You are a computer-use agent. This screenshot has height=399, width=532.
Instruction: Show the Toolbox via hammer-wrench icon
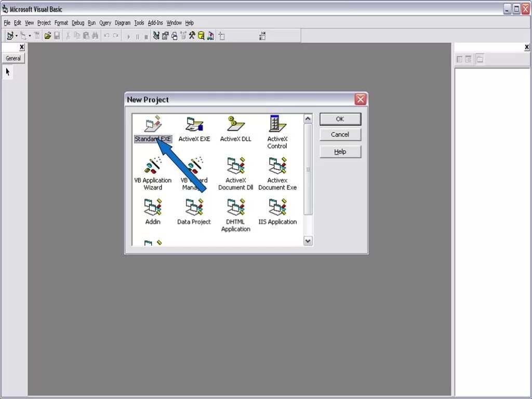192,36
